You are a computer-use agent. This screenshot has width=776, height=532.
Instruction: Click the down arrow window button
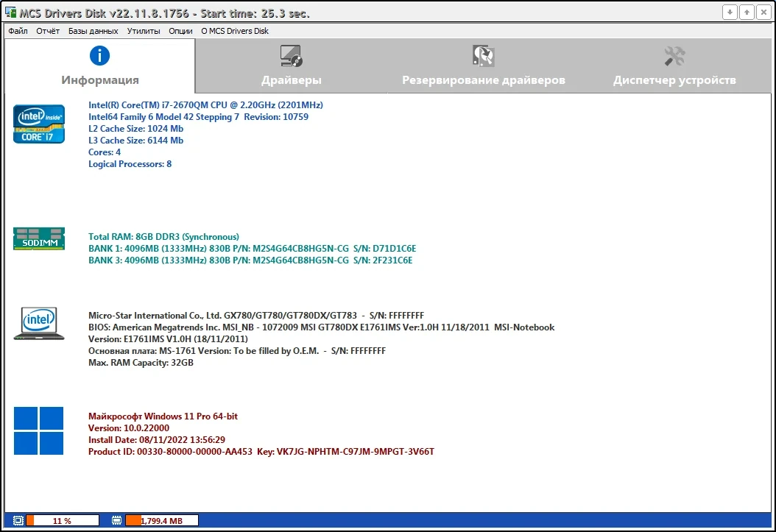coord(730,13)
